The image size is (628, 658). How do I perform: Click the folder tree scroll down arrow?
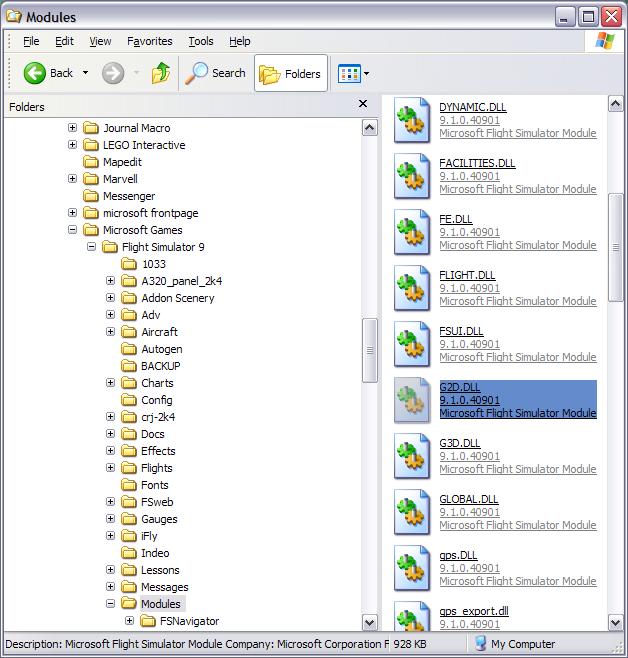370,621
